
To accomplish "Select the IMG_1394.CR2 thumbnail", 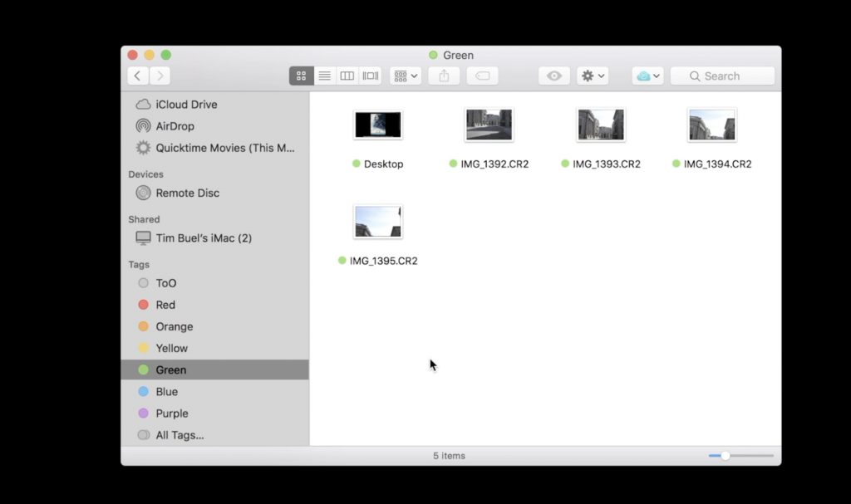I will coord(712,125).
